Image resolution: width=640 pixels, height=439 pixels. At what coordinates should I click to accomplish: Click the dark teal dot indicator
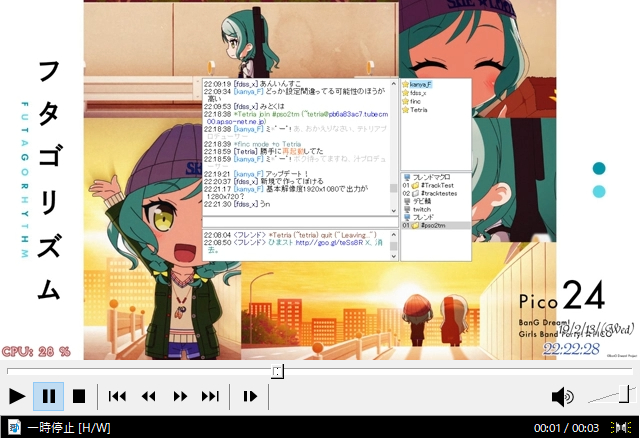click(x=599, y=169)
